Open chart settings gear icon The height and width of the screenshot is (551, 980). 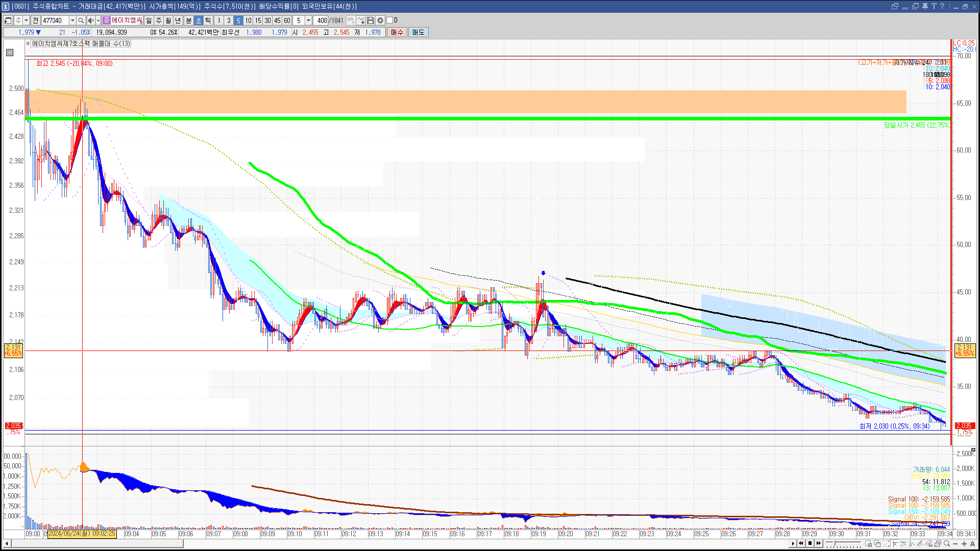(380, 20)
